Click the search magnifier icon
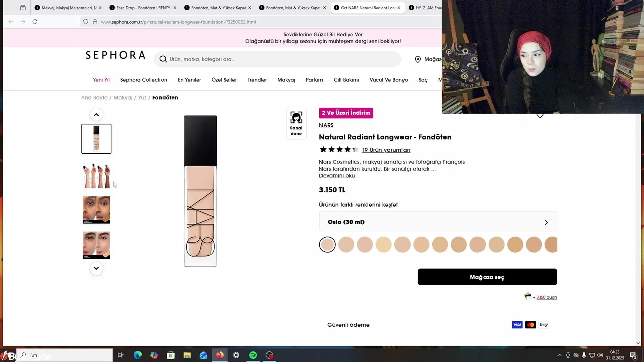The width and height of the screenshot is (644, 362). (163, 59)
